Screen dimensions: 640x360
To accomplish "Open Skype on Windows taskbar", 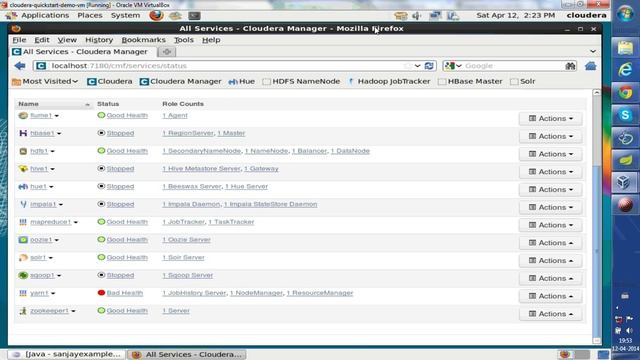I will pyautogui.click(x=625, y=115).
